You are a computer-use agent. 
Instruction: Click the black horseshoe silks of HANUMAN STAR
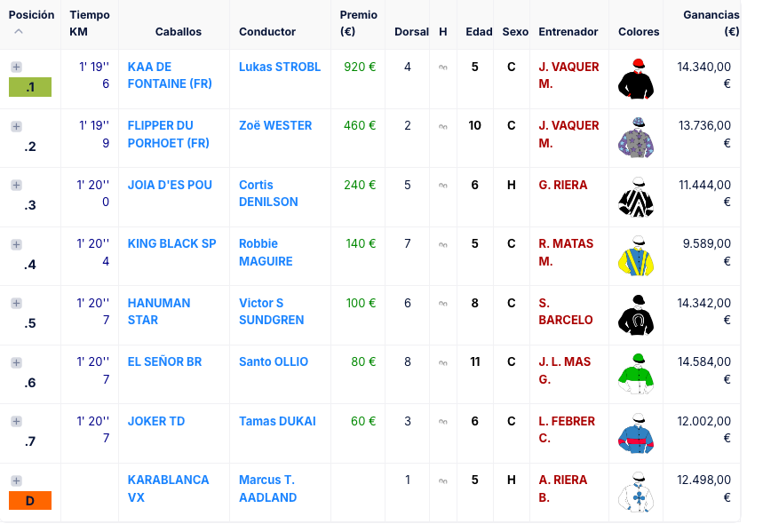(635, 314)
